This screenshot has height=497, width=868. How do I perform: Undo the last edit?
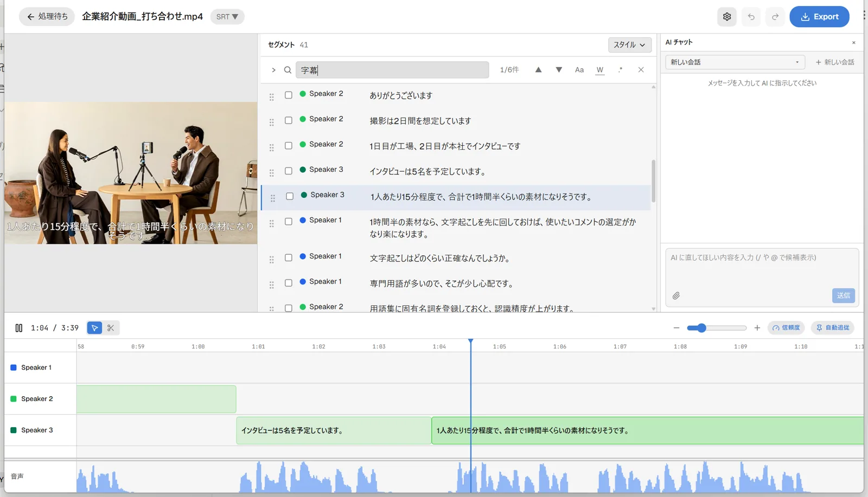click(751, 17)
